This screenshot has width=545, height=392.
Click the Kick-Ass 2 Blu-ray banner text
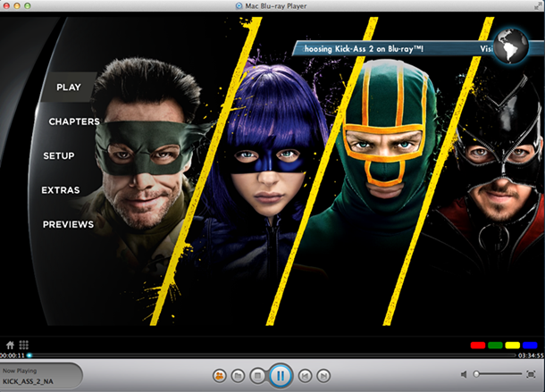[x=364, y=49]
